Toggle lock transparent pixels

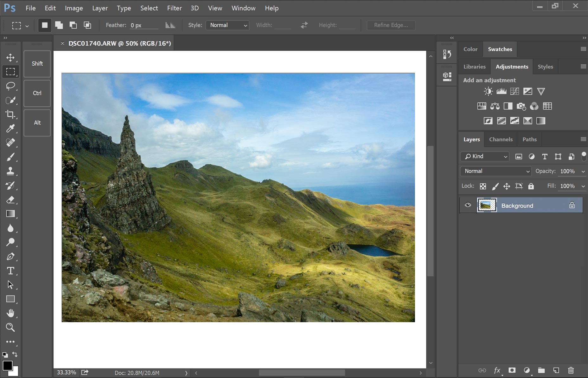coord(483,186)
